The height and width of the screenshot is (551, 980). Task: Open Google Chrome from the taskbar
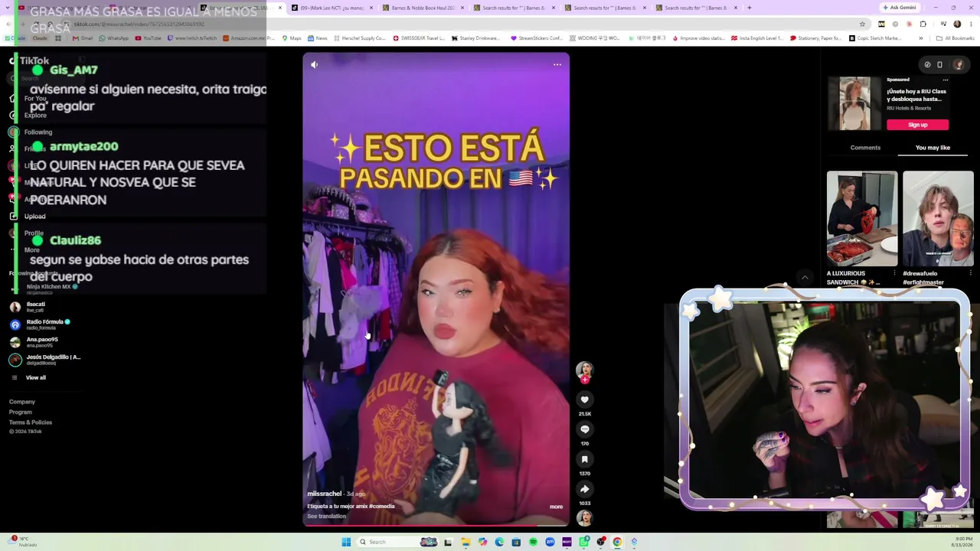[x=617, y=542]
